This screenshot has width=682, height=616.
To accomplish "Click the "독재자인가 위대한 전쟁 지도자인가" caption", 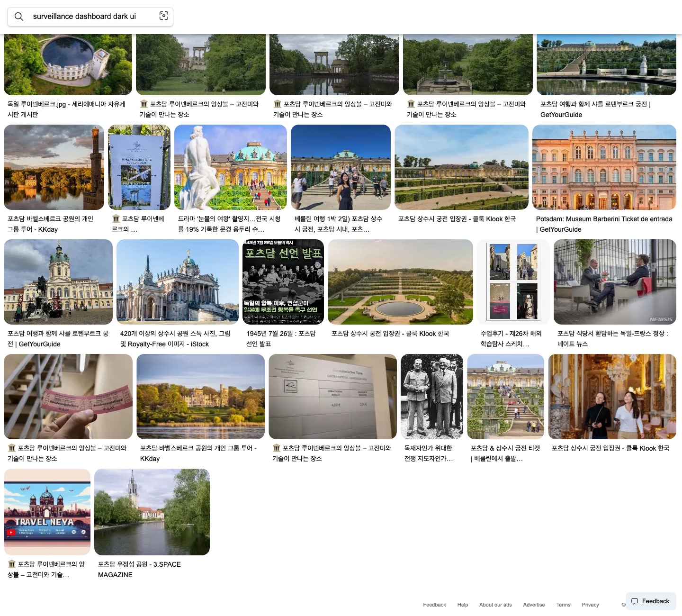I will click(429, 453).
